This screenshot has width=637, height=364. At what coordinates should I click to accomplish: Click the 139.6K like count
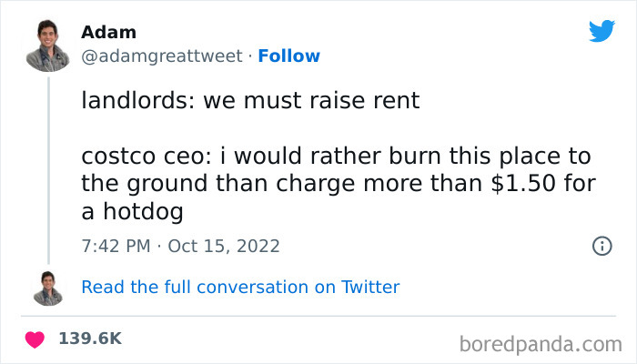(90, 339)
